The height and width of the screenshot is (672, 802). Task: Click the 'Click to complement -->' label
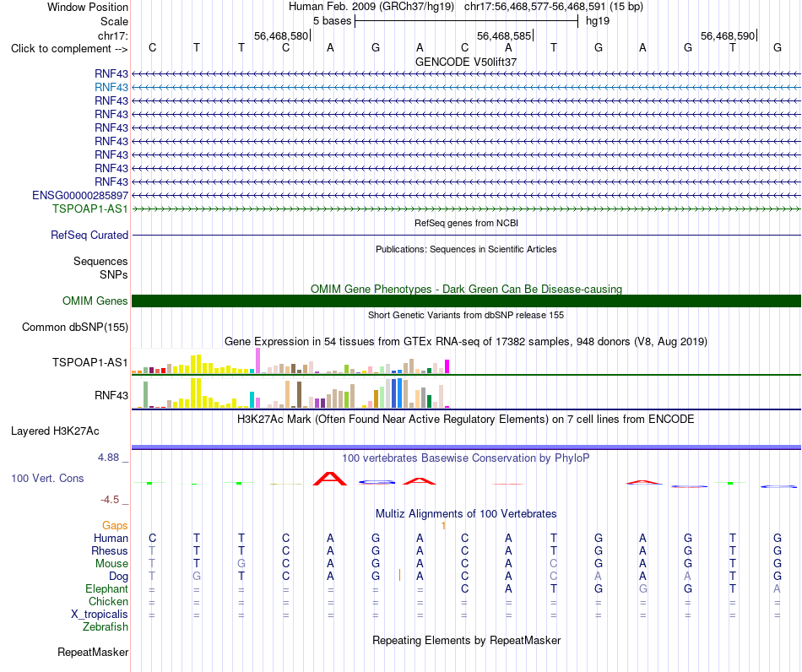tap(69, 49)
